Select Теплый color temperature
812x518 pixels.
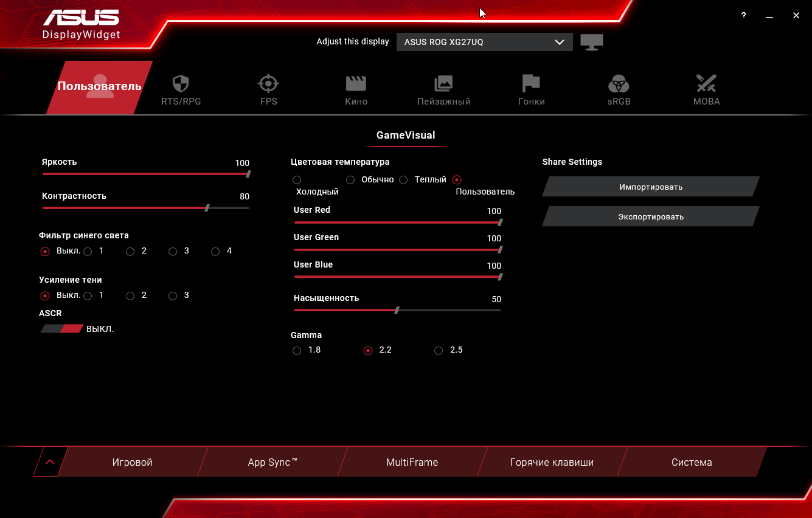[x=403, y=180]
